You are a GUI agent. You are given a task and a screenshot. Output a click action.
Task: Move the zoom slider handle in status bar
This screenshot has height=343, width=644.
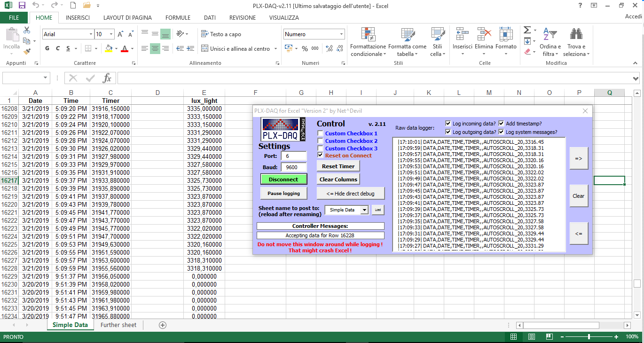point(589,337)
